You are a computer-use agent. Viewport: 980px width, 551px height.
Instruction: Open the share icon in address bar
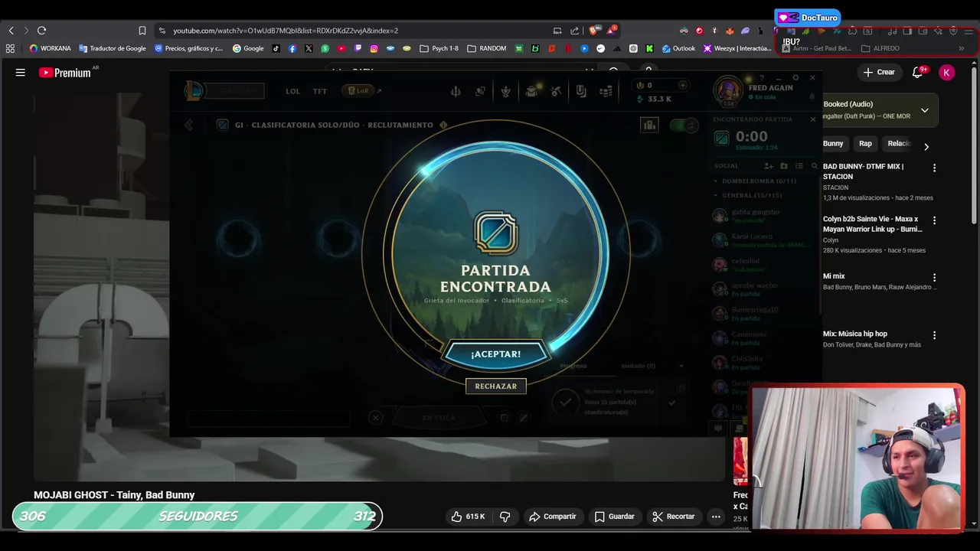tap(575, 31)
